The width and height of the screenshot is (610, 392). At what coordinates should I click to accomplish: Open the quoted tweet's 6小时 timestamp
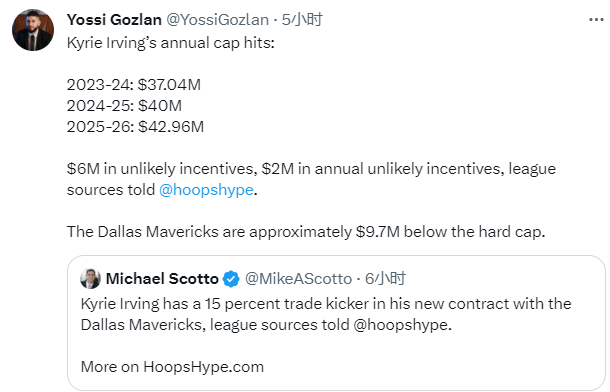tap(385, 278)
